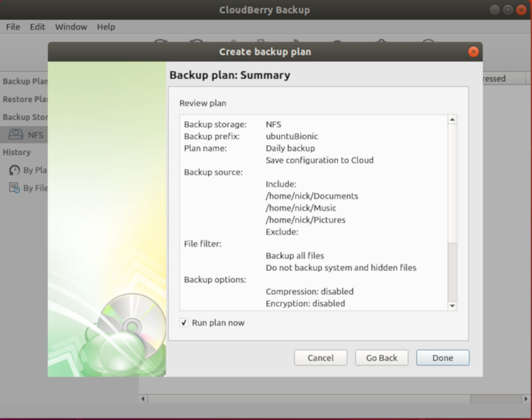
Task: Click the Daily backup plan name
Action: [290, 148]
